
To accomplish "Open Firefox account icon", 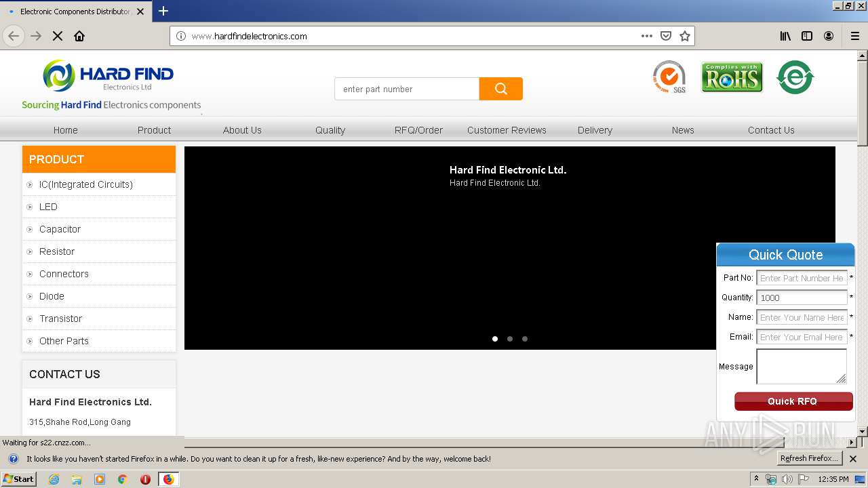I will 829,36.
